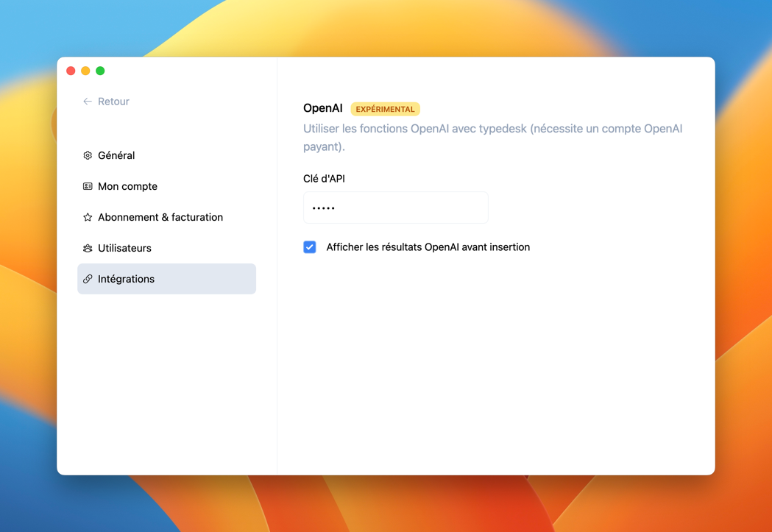Viewport: 772px width, 532px height.
Task: Click the checkbox label text about OpenAI results
Action: [428, 247]
